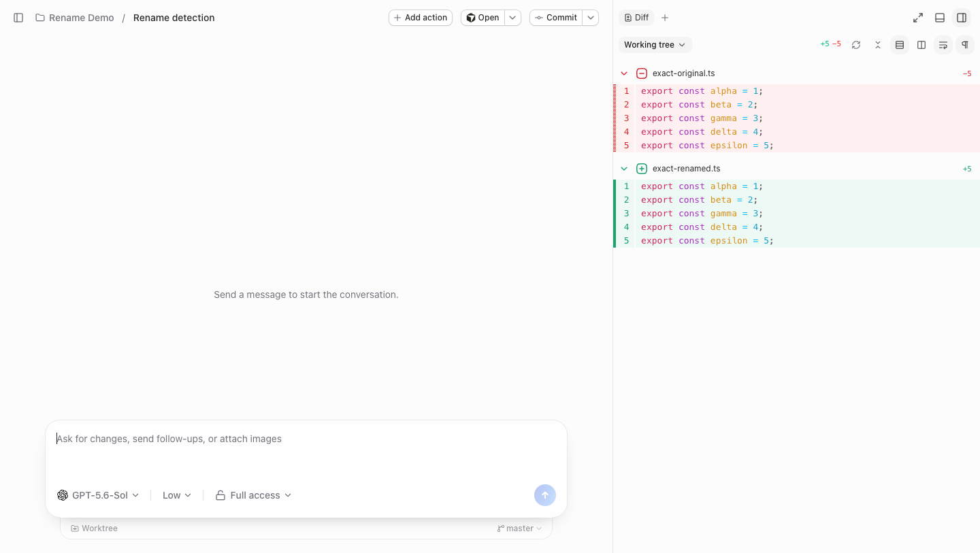Click the Rename detection title
This screenshot has width=980, height=553.
click(x=174, y=18)
